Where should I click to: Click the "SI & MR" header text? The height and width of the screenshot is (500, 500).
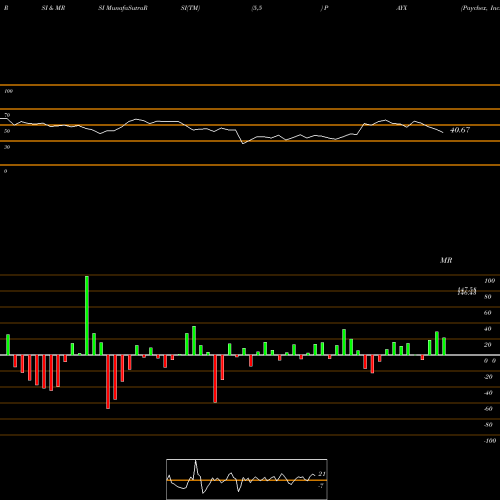click(x=53, y=8)
